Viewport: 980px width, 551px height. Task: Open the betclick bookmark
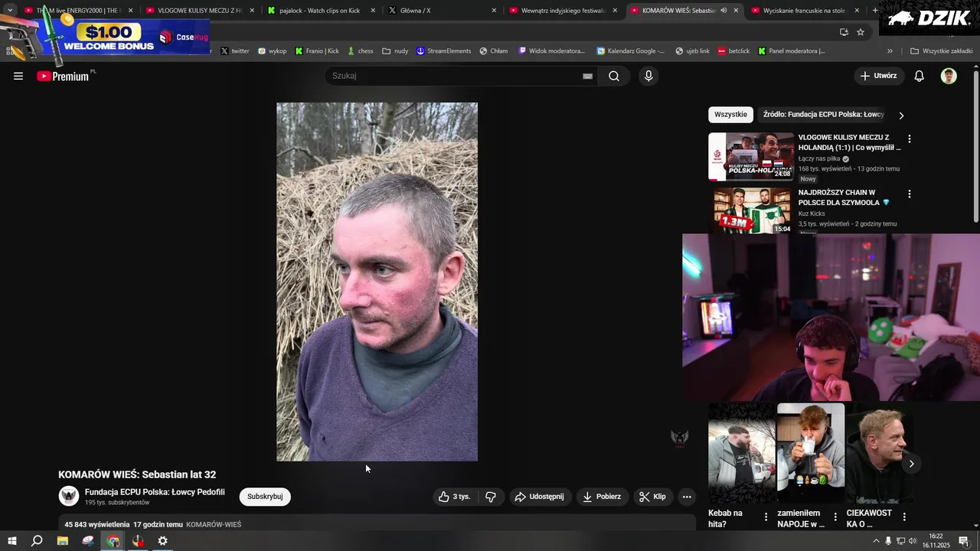point(733,51)
